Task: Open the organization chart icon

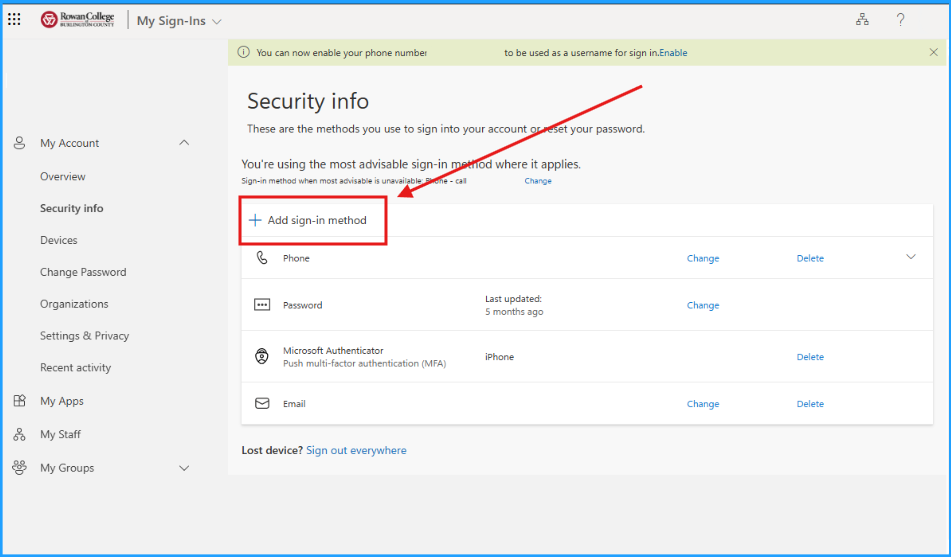Action: click(x=862, y=20)
